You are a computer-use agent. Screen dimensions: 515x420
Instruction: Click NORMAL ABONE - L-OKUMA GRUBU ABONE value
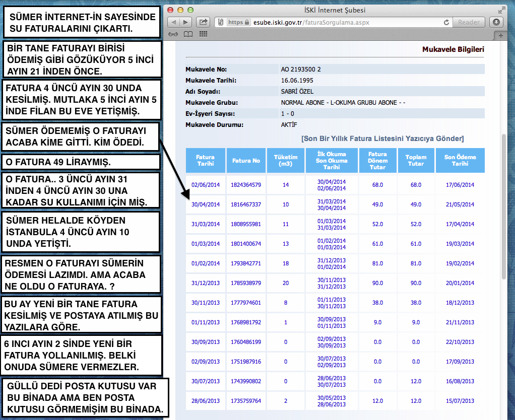pyautogui.click(x=343, y=103)
